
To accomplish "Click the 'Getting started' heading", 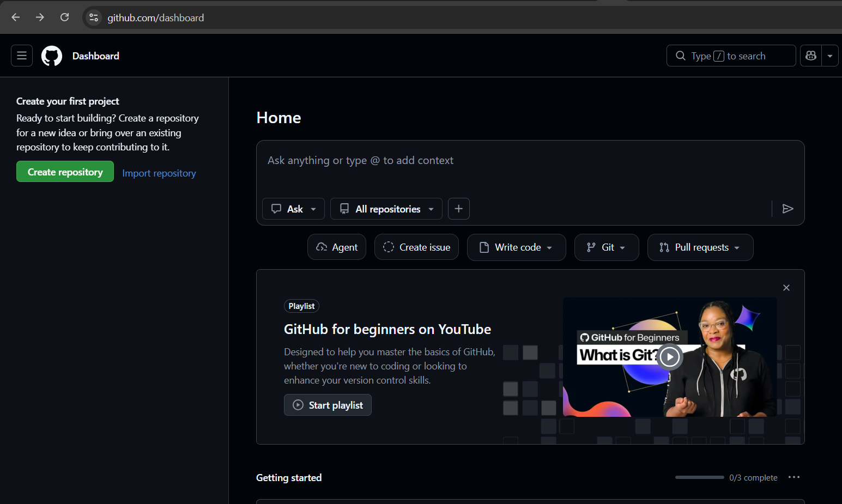I will coord(289,478).
